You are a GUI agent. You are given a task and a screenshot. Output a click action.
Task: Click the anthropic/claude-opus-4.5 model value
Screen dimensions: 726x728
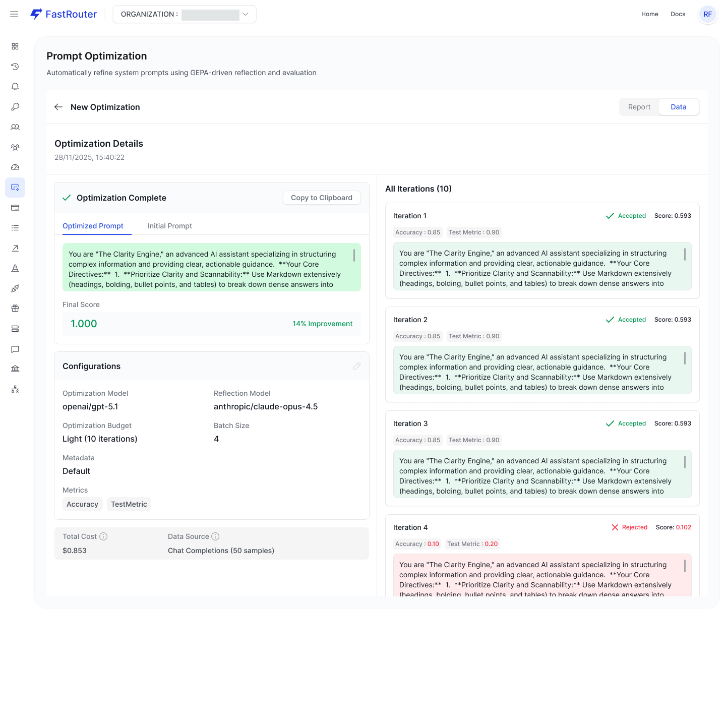tap(266, 406)
